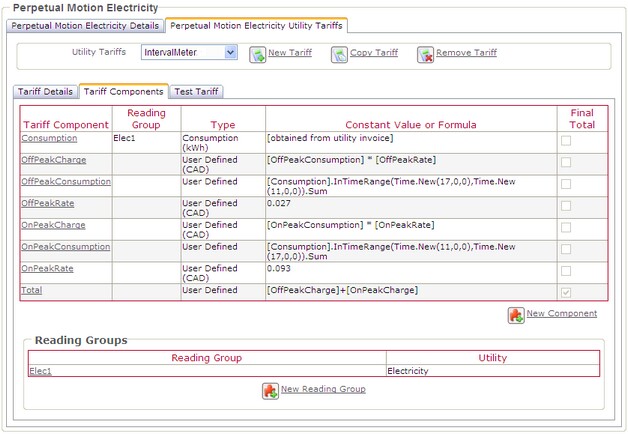The width and height of the screenshot is (628, 434).
Task: Toggle Final Total checkbox for OffPeakCharge row
Action: (x=566, y=162)
